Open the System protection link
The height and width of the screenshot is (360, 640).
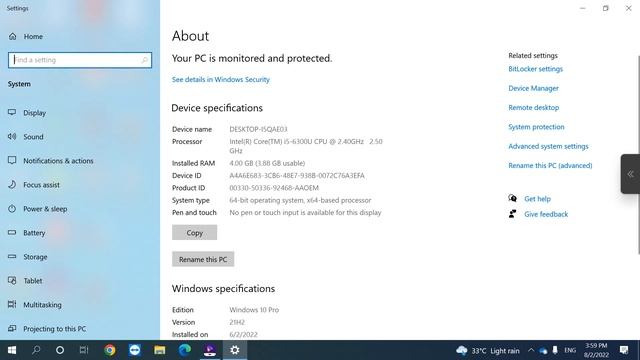coord(536,127)
